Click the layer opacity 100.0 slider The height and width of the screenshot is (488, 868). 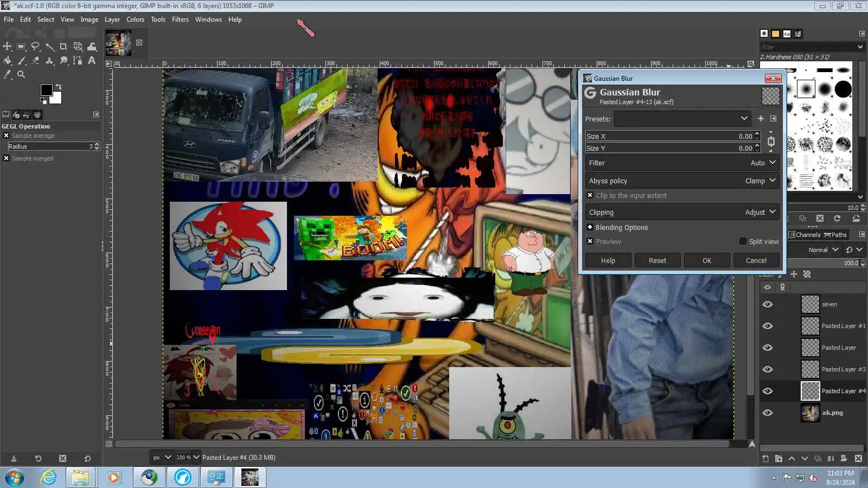[824, 263]
